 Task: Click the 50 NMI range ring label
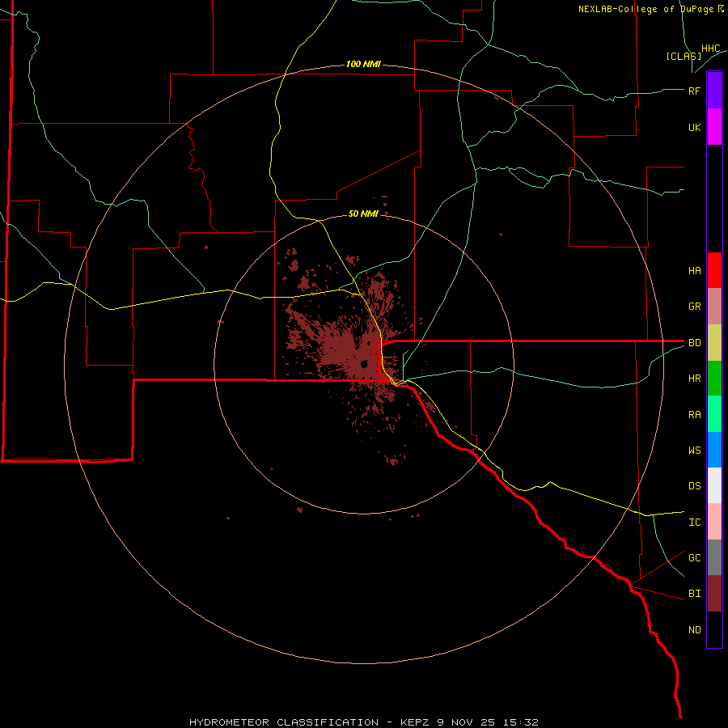[x=363, y=214]
